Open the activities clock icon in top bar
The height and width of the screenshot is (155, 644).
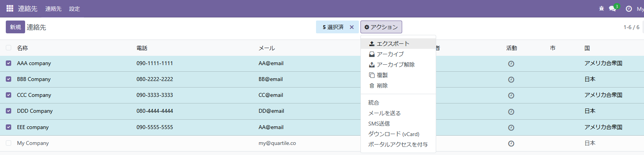[629, 9]
